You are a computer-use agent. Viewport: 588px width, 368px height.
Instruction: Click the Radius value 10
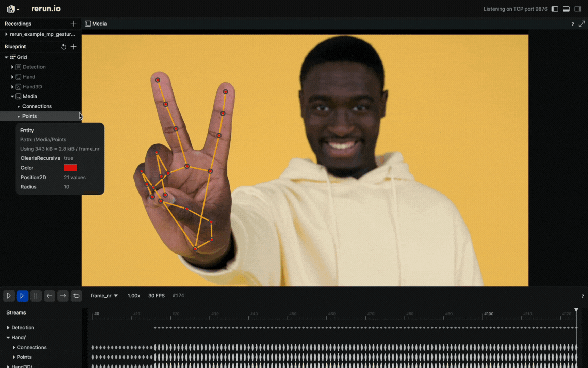click(x=67, y=187)
